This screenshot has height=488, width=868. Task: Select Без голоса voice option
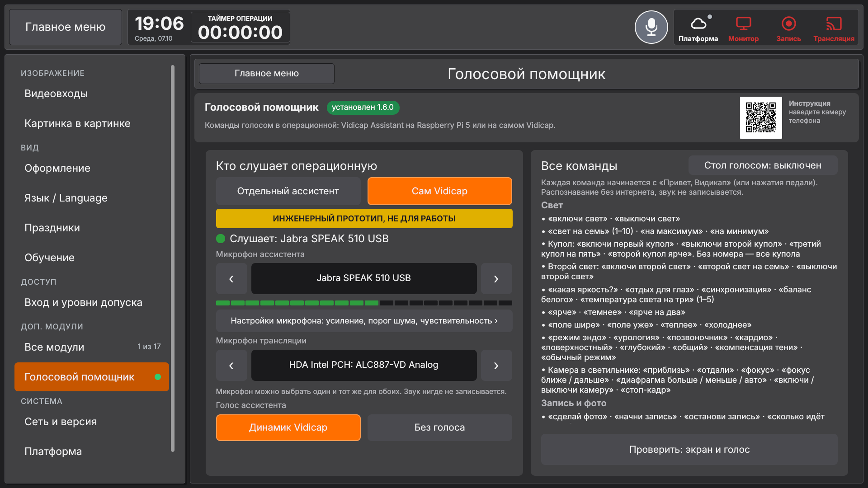(x=439, y=427)
